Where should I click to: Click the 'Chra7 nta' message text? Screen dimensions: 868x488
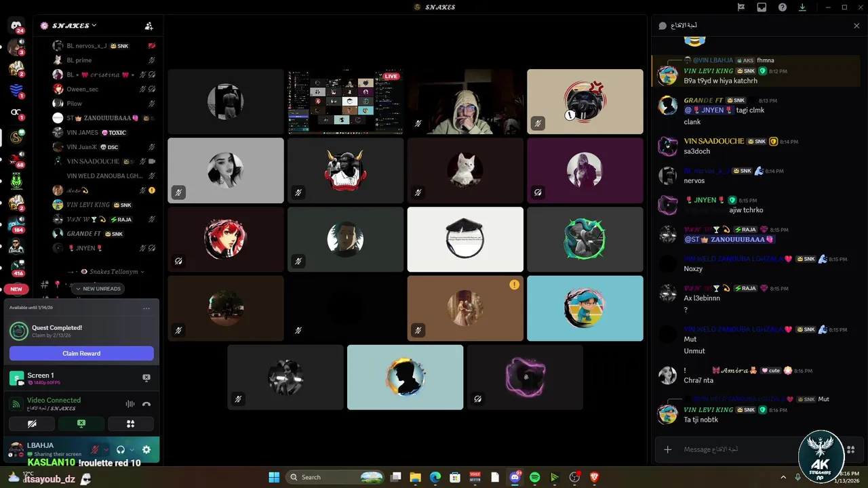click(x=698, y=380)
